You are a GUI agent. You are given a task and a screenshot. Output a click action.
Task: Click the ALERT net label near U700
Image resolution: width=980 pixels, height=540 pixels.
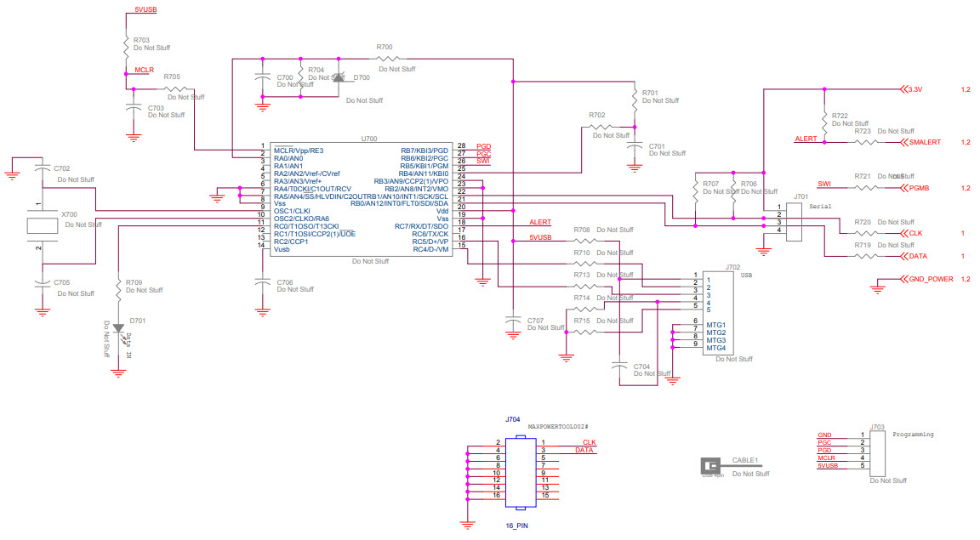pyautogui.click(x=538, y=220)
